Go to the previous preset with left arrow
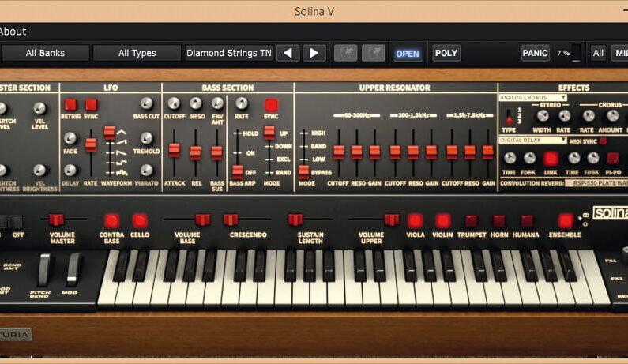628x364 pixels. pyautogui.click(x=288, y=53)
